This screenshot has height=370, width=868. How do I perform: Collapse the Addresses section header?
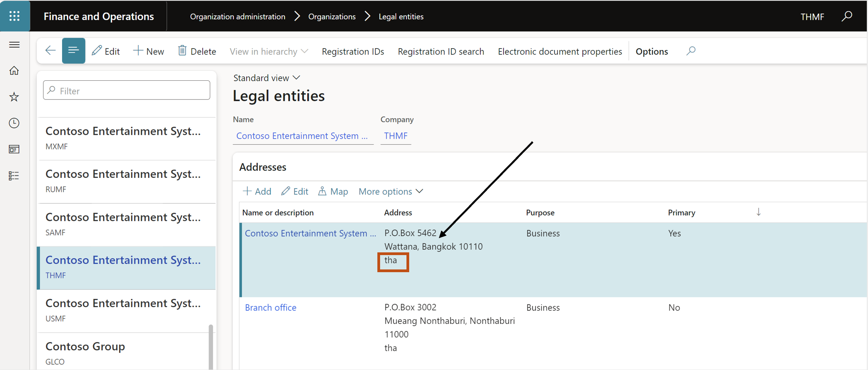263,167
